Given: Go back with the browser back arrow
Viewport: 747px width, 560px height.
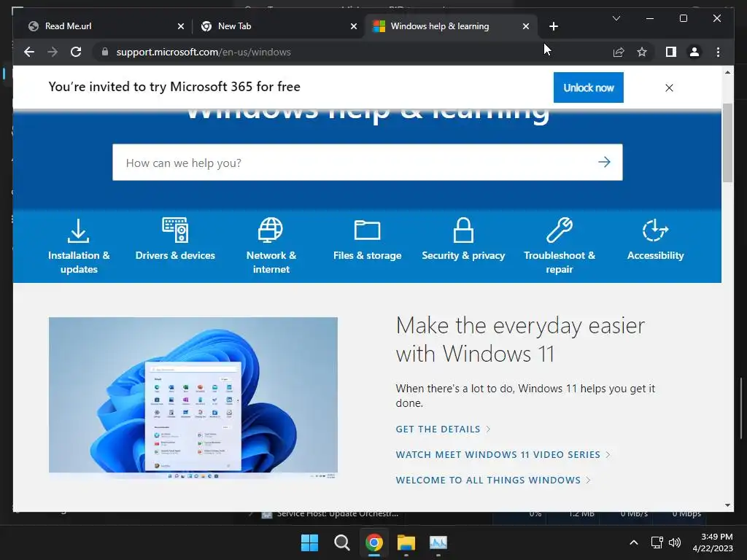Looking at the screenshot, I should [x=29, y=52].
